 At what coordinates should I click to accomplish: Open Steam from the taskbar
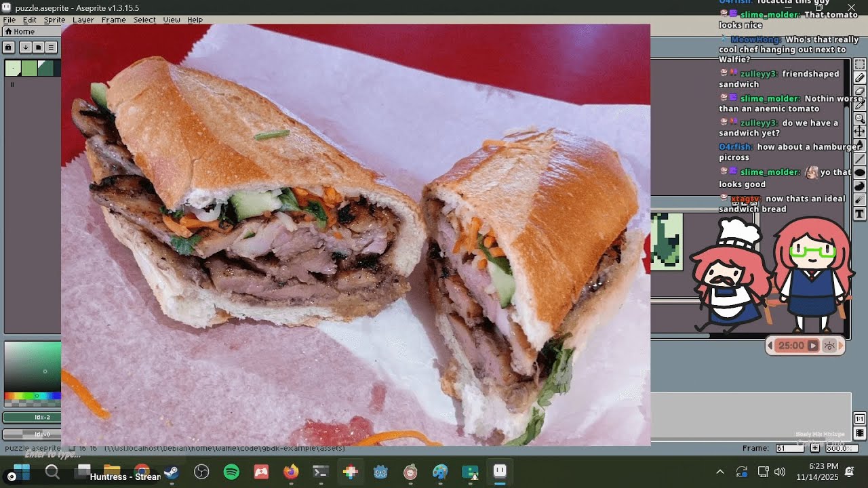click(x=172, y=472)
